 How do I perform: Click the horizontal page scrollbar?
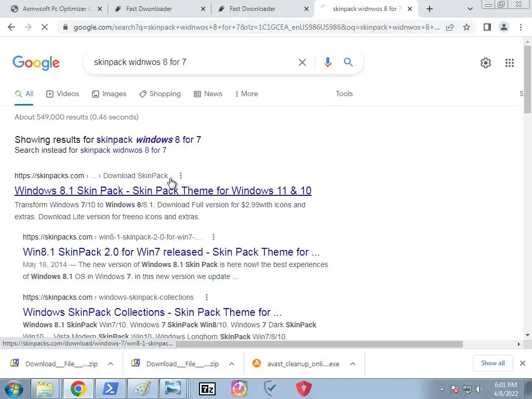(x=319, y=344)
